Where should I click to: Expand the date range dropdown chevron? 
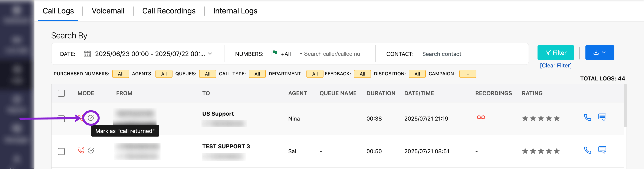[x=210, y=54]
